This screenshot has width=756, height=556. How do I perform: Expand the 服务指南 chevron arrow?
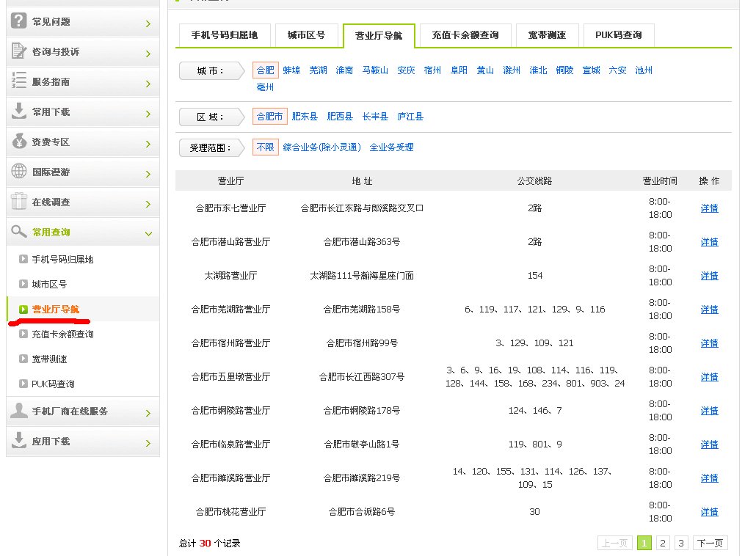coord(148,84)
